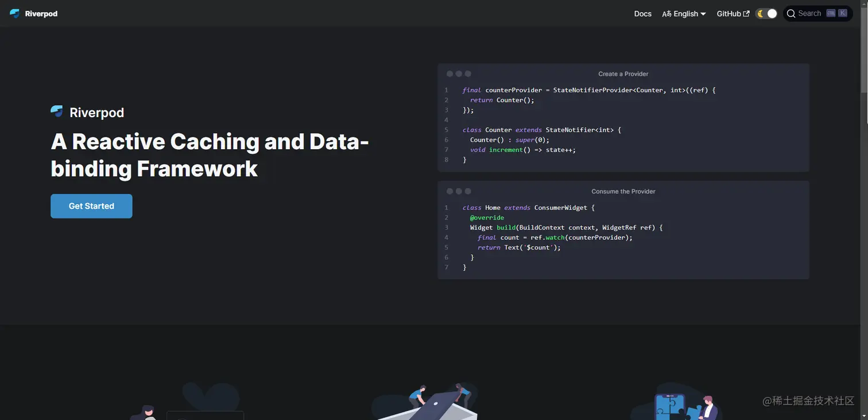The image size is (868, 420).
Task: Toggle dark mode switch
Action: (x=766, y=14)
